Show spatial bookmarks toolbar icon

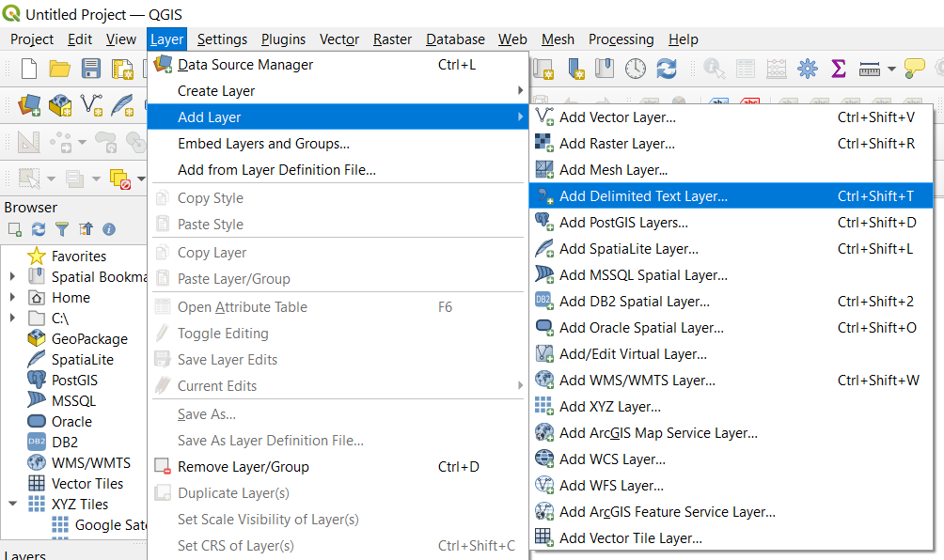(x=605, y=69)
